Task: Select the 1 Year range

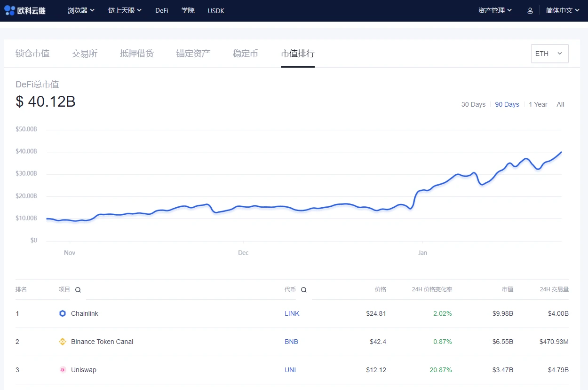Action: point(538,104)
